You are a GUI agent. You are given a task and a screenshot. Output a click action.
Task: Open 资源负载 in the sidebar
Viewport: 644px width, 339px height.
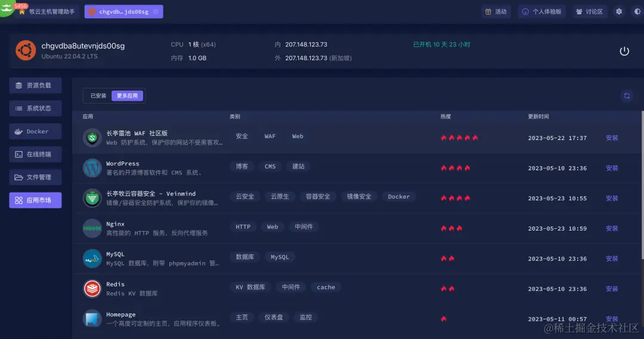[35, 85]
